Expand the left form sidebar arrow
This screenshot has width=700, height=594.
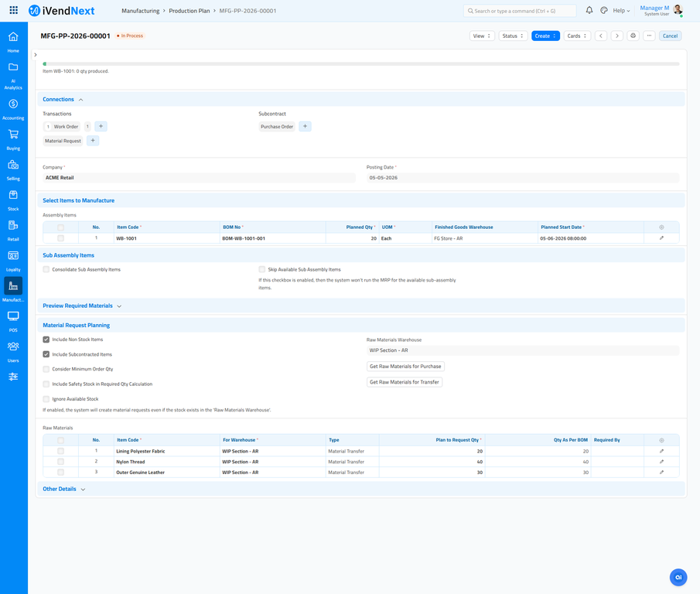(36, 55)
